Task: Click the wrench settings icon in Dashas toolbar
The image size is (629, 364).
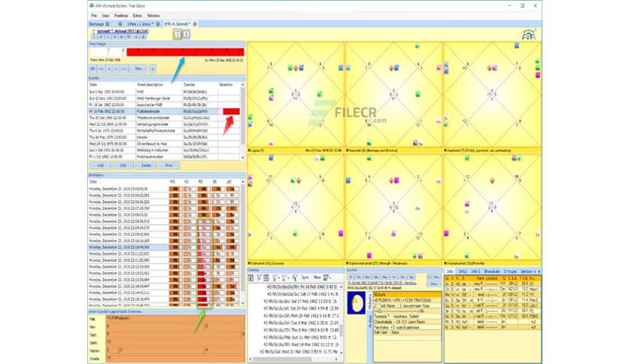Action: 295,278
